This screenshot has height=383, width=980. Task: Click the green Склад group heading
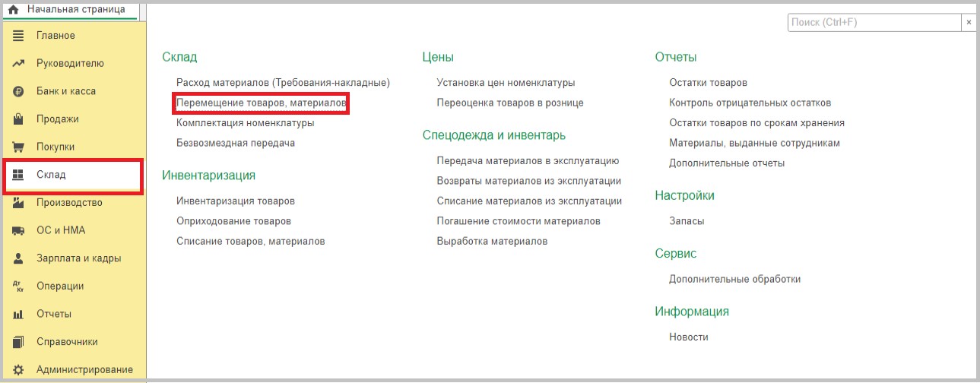coord(179,57)
